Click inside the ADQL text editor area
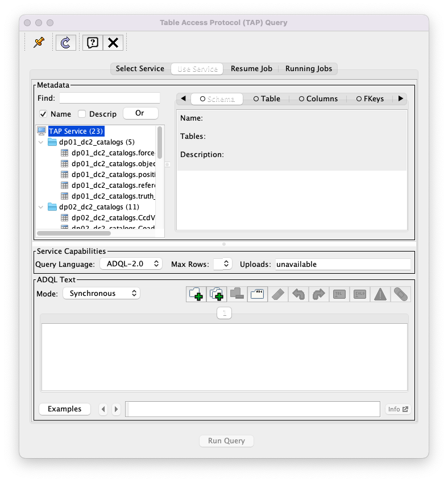The image size is (448, 482). [224, 357]
